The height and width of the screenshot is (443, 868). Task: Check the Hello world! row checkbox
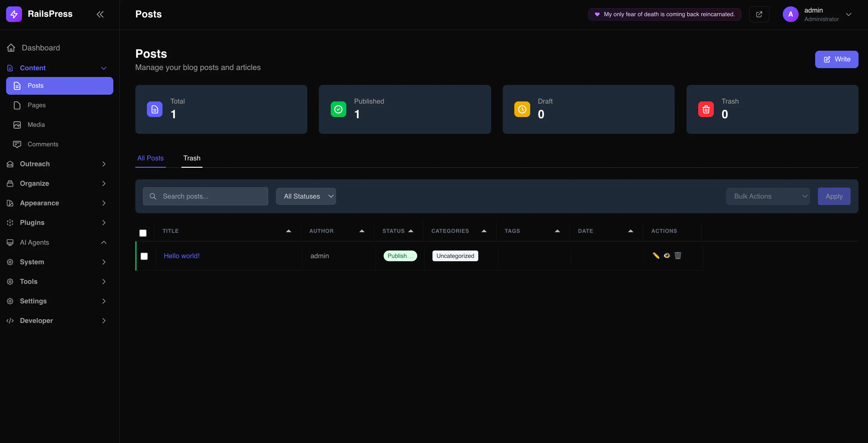coord(144,256)
